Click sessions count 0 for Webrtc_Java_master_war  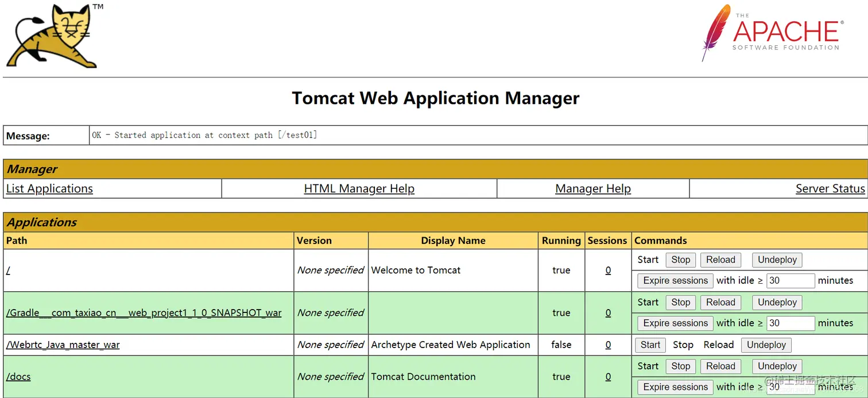point(608,345)
